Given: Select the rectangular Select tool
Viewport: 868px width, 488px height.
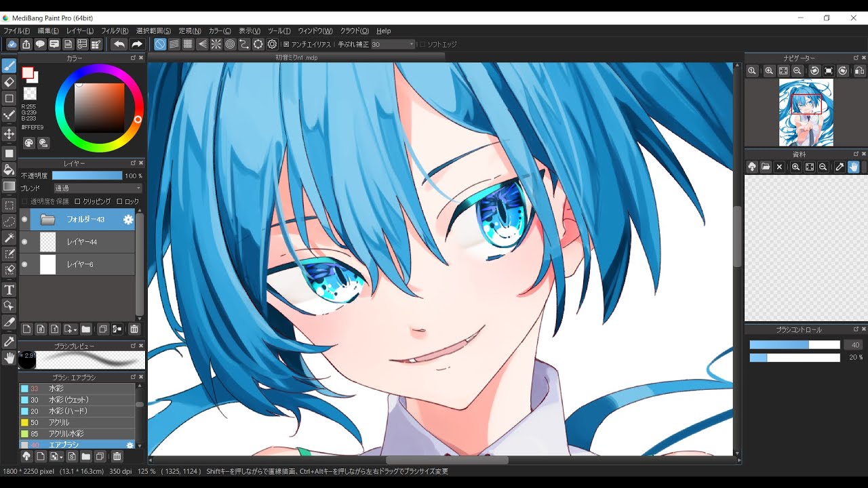Looking at the screenshot, I should (9, 205).
